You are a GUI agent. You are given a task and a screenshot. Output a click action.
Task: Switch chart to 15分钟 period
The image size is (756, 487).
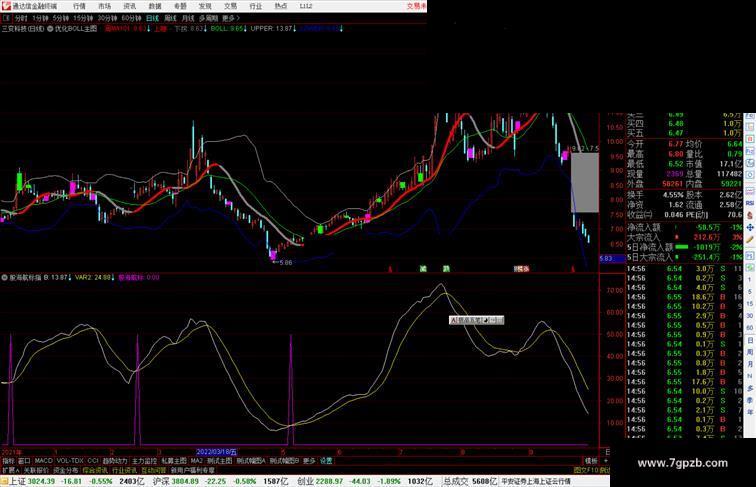[x=83, y=18]
